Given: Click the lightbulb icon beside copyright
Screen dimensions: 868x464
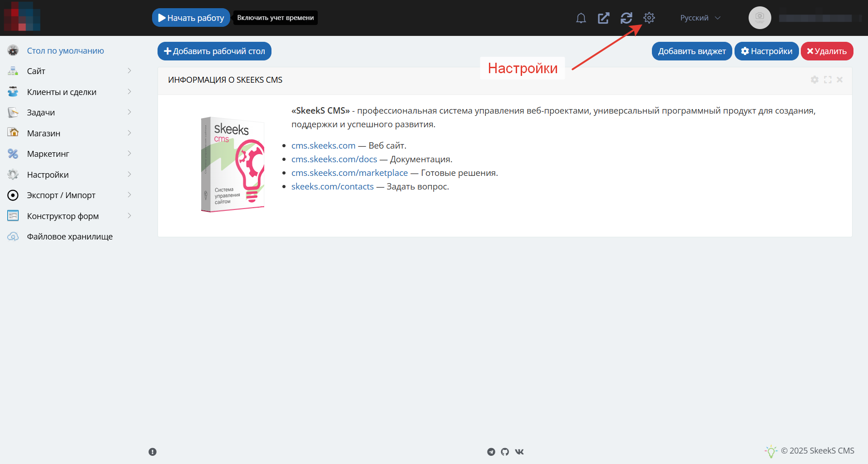Looking at the screenshot, I should [x=771, y=451].
